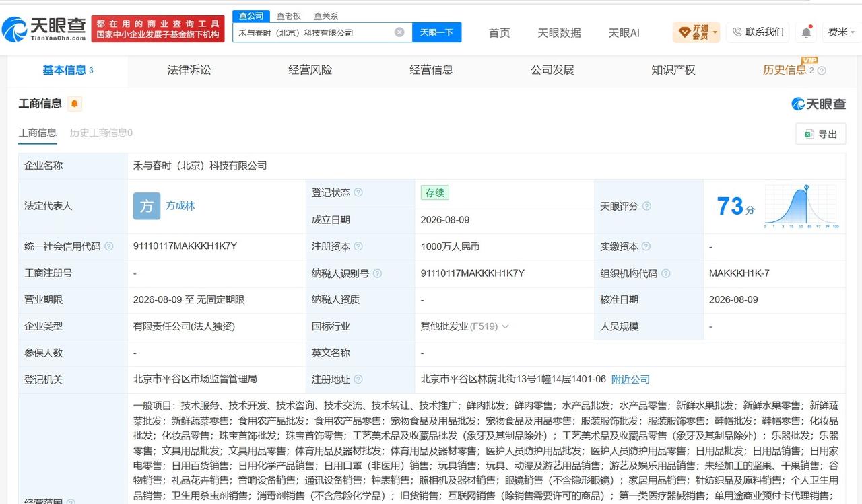Click 附近公司 nearby companies link
The height and width of the screenshot is (504, 862).
tap(630, 380)
